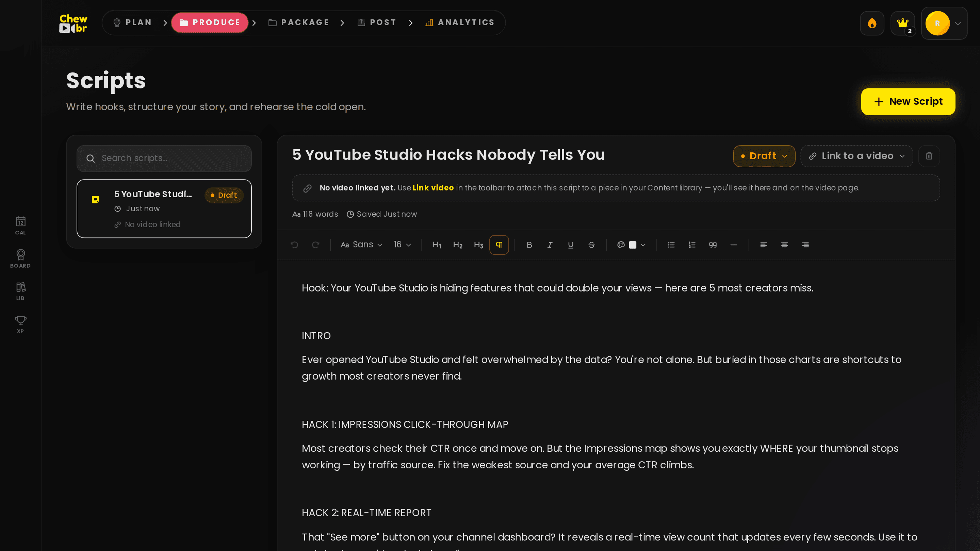Toggle bold formatting

[529, 245]
